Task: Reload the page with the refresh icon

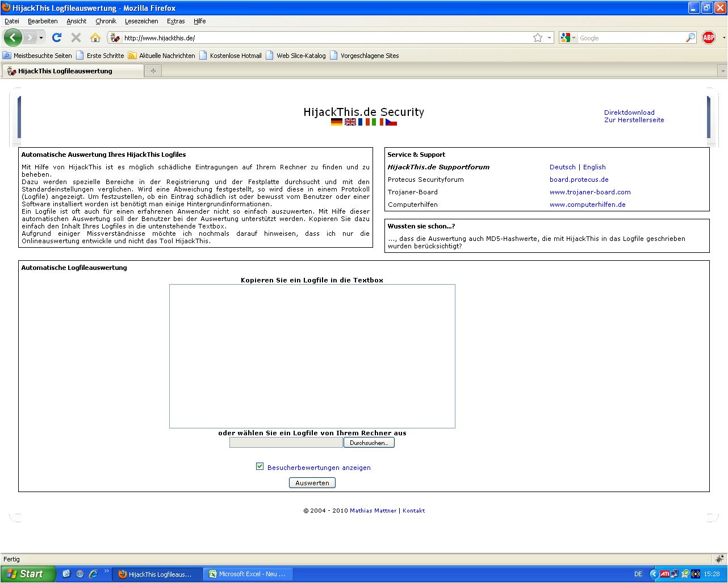Action: (56, 38)
